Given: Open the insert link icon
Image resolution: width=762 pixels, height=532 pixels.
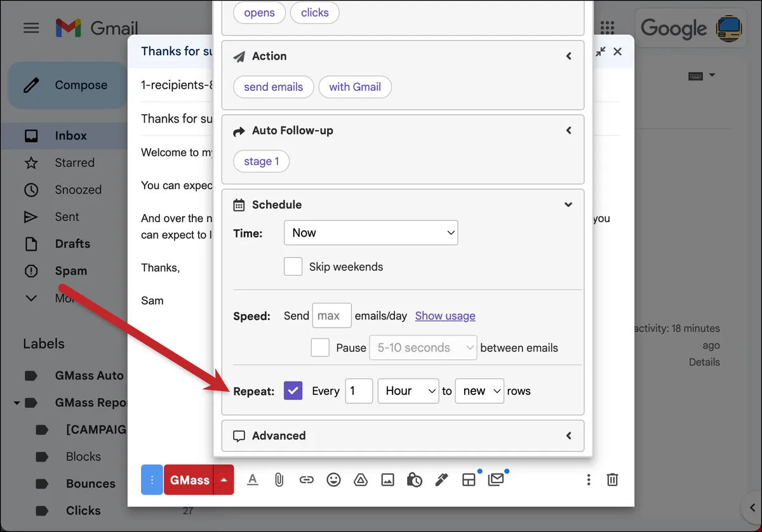Looking at the screenshot, I should (x=306, y=480).
